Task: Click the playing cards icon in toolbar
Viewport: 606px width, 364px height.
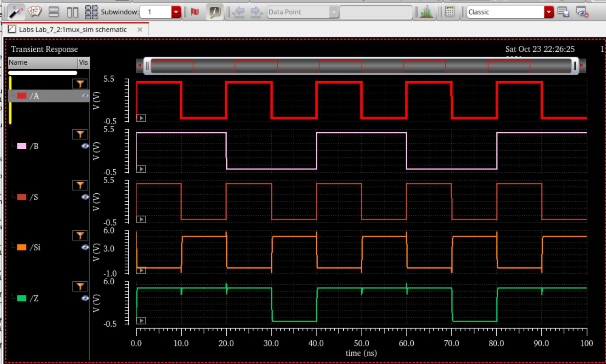Action: 35,12
